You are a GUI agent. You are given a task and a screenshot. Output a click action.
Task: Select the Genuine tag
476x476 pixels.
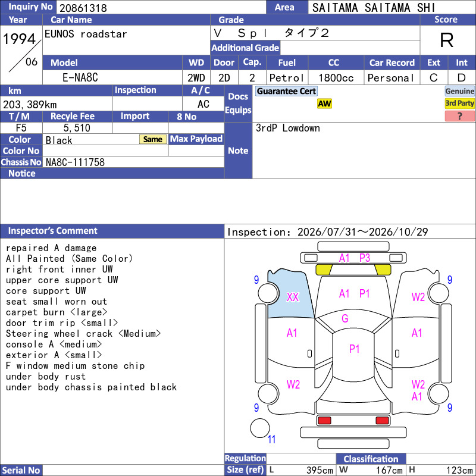pyautogui.click(x=459, y=91)
